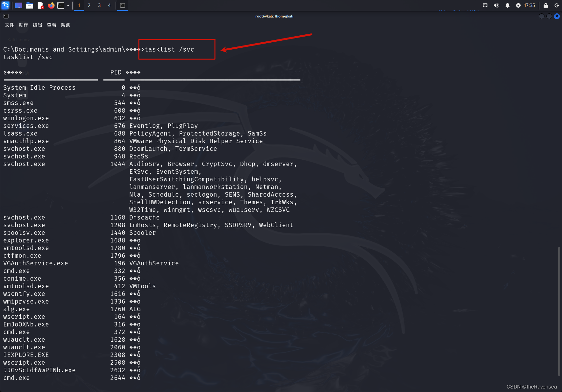Switch to workspace 2
562x392 pixels.
89,5
